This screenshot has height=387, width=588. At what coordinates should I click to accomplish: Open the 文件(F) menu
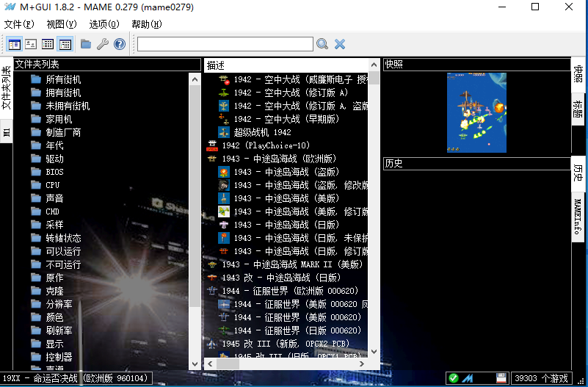point(19,24)
